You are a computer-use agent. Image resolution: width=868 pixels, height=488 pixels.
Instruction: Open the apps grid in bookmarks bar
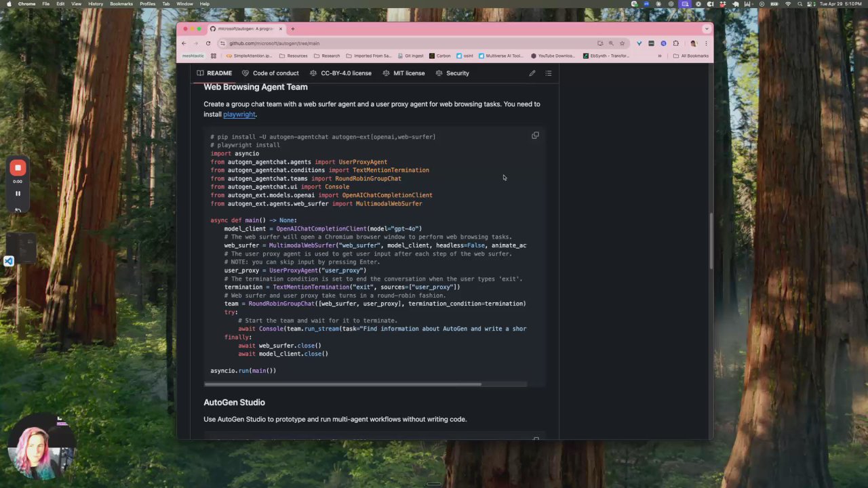coord(214,56)
